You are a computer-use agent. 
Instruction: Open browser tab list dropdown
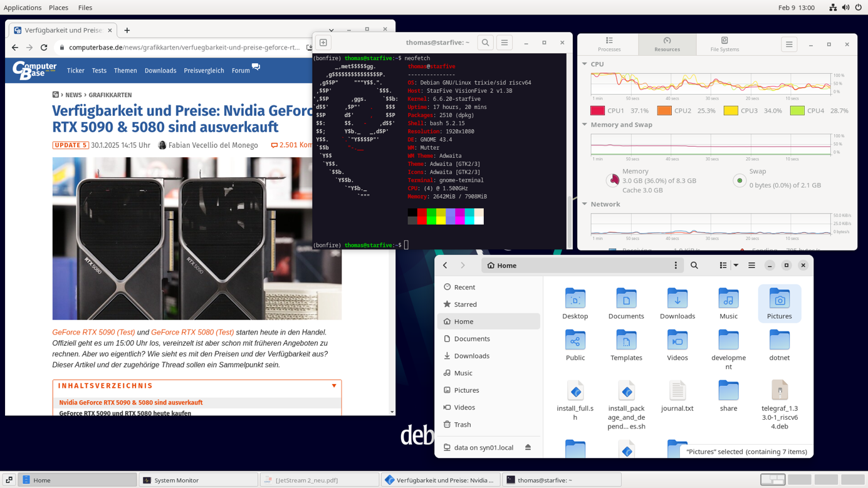tap(332, 29)
